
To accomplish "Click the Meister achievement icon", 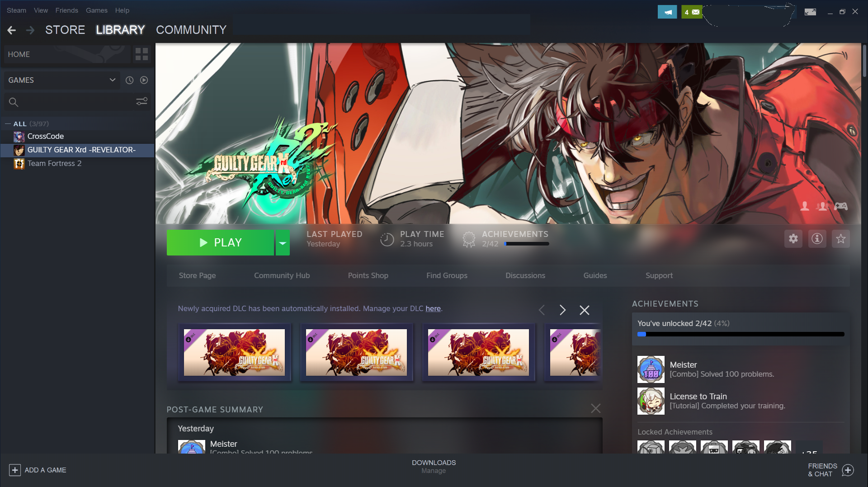I will [x=651, y=369].
